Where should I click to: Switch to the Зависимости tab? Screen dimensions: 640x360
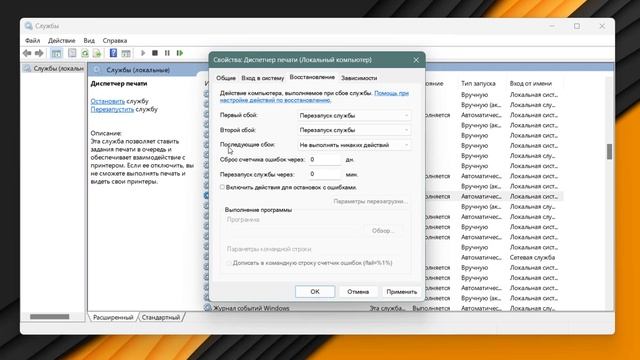[359, 78]
